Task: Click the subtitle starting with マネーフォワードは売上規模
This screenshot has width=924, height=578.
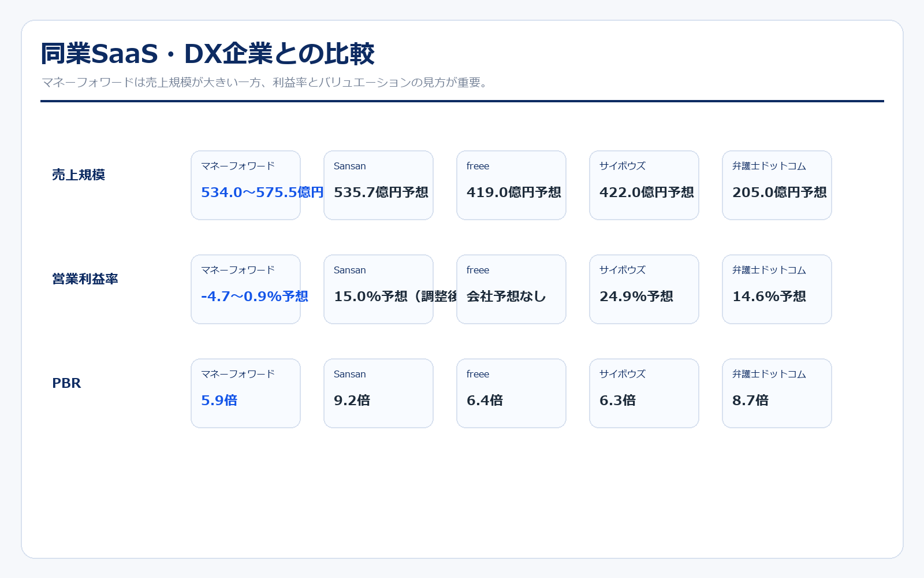Action: tap(266, 82)
